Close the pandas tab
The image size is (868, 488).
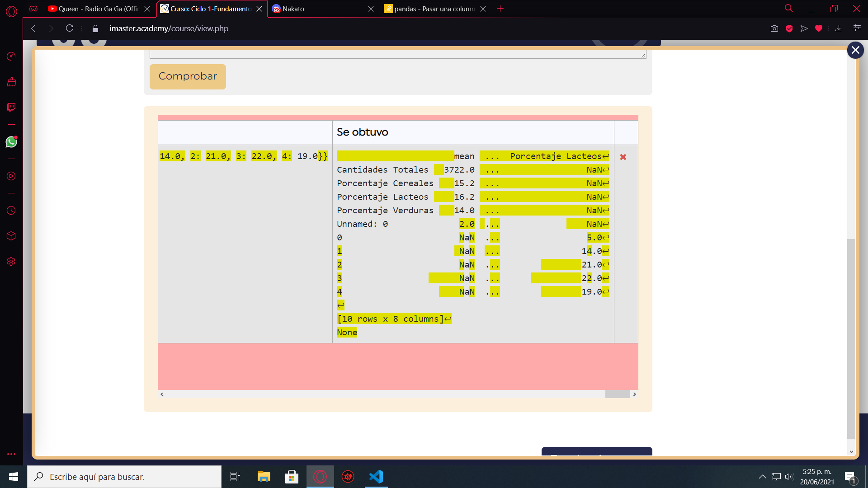[x=483, y=9]
